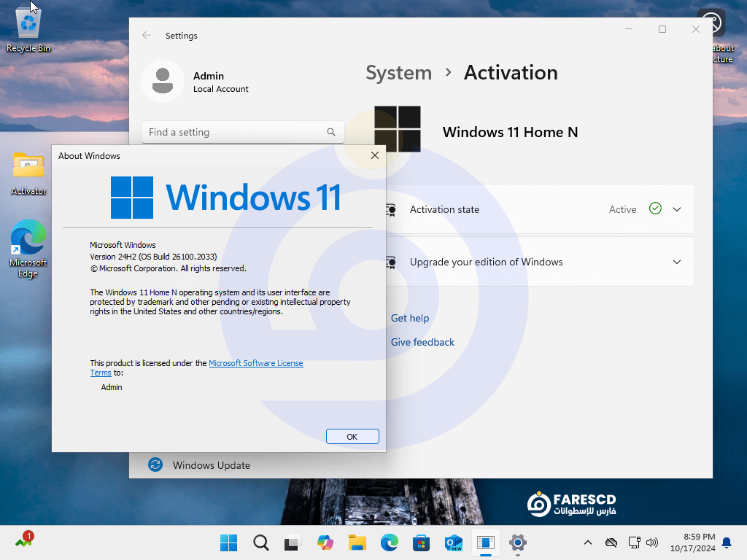Viewport: 747px width, 560px height.
Task: Open the Activator folder on desktop
Action: [28, 174]
